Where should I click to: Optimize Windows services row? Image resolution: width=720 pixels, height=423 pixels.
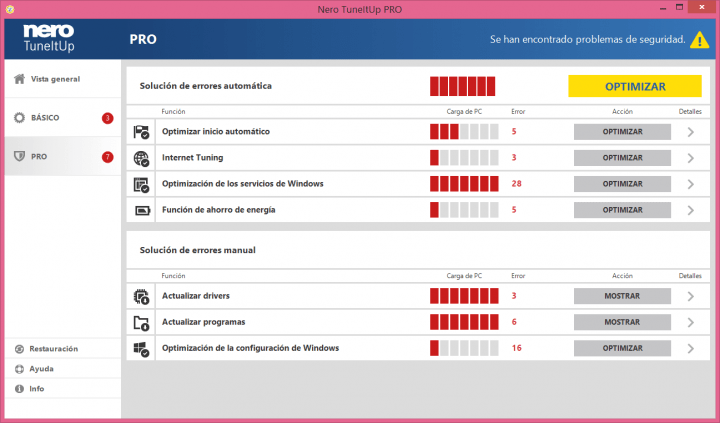tap(622, 184)
